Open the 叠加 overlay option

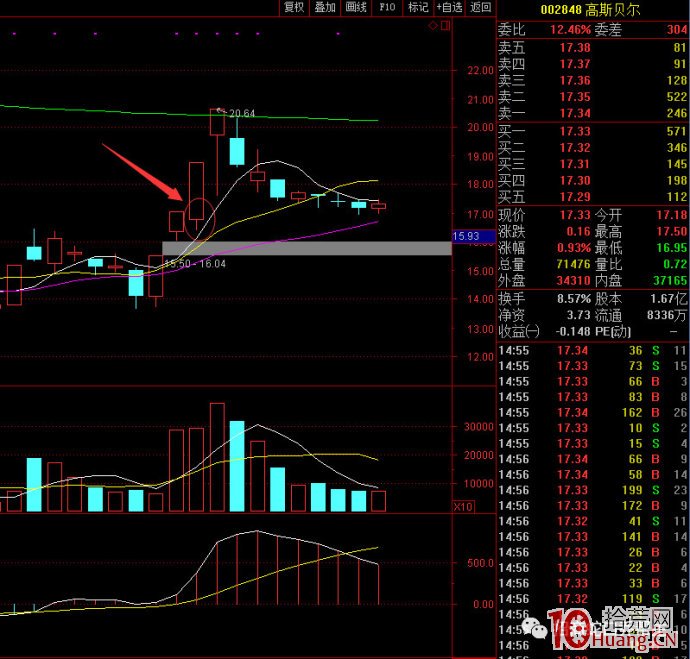click(x=325, y=7)
